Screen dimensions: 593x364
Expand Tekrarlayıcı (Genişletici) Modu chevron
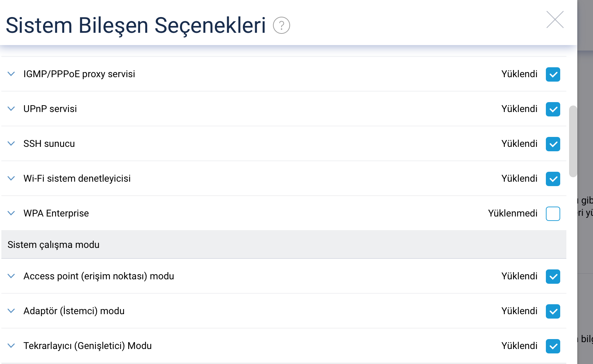click(11, 346)
